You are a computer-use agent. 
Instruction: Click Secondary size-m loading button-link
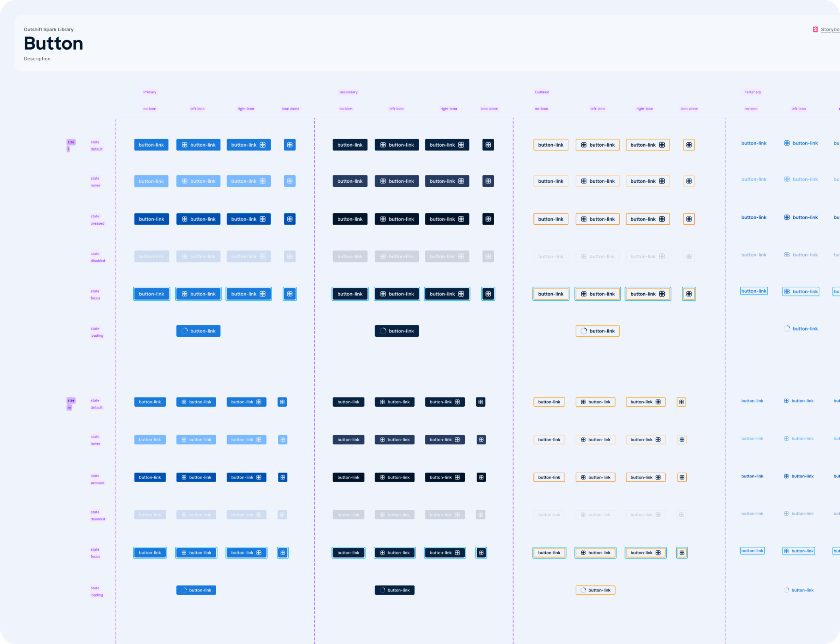394,590
